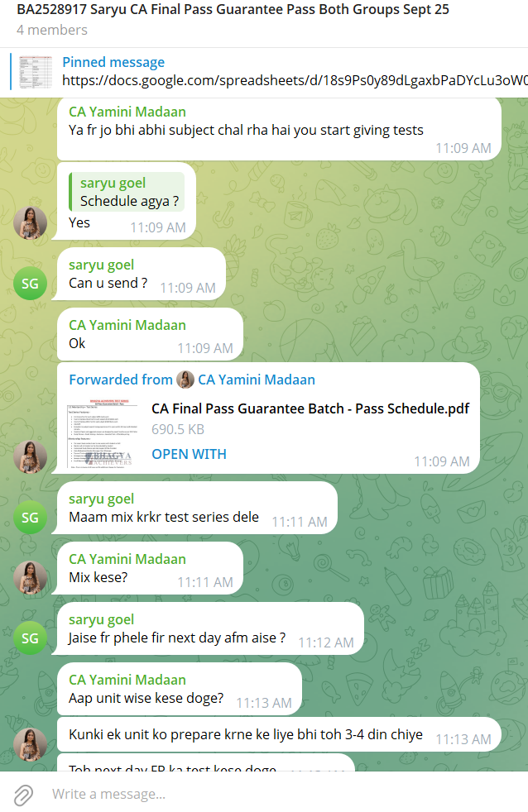
Task: Open the pinned Google Sheets link
Action: click(x=295, y=80)
